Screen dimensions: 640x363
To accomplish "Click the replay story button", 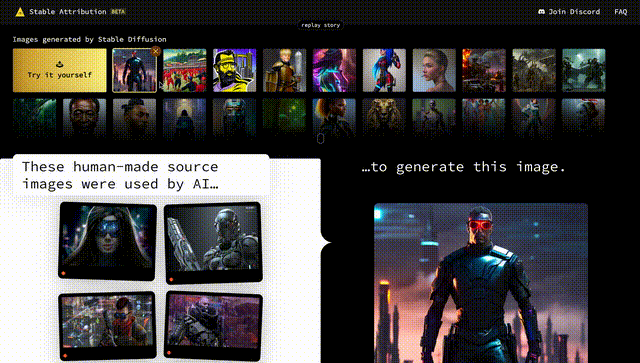I will pos(320,25).
